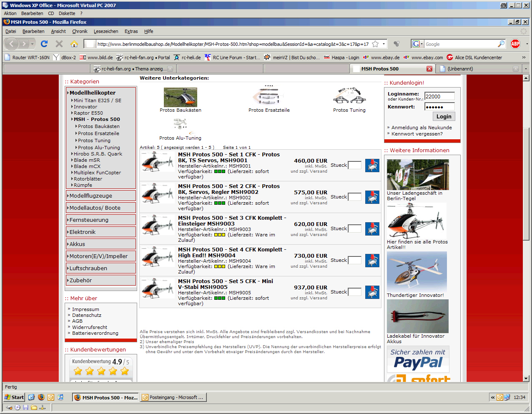Image resolution: width=532 pixels, height=414 pixels.
Task: Close the MSH Protos 500 tab
Action: 429,69
